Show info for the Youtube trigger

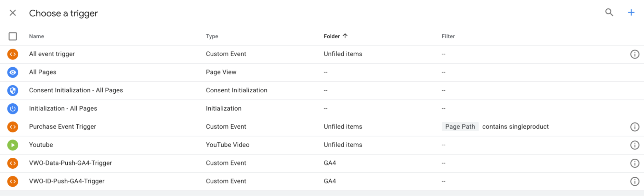(x=634, y=145)
